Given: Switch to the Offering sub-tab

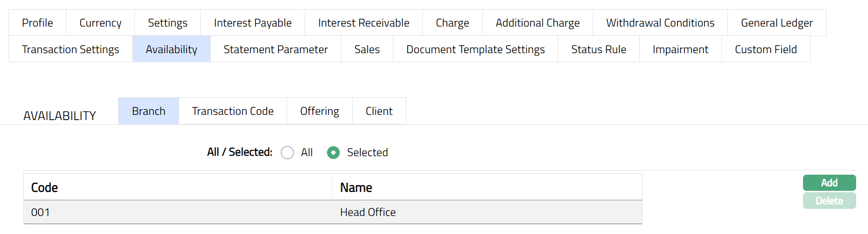Looking at the screenshot, I should [319, 111].
